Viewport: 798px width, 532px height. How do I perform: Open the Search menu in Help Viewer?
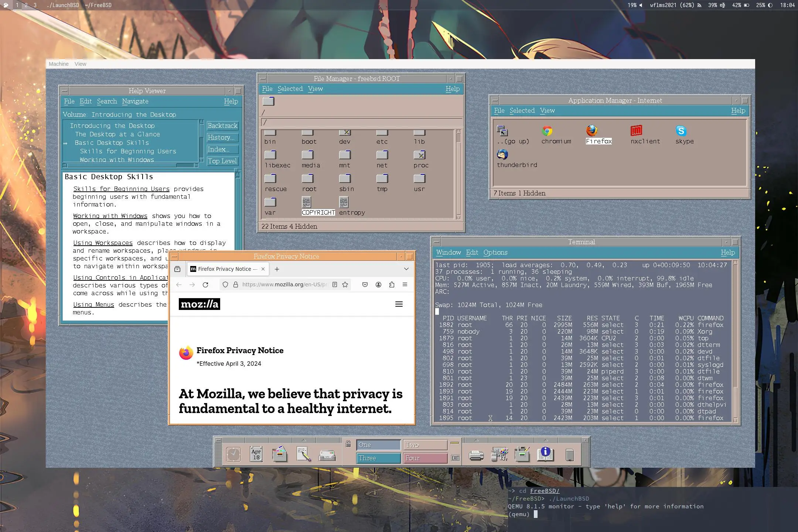[x=107, y=101]
